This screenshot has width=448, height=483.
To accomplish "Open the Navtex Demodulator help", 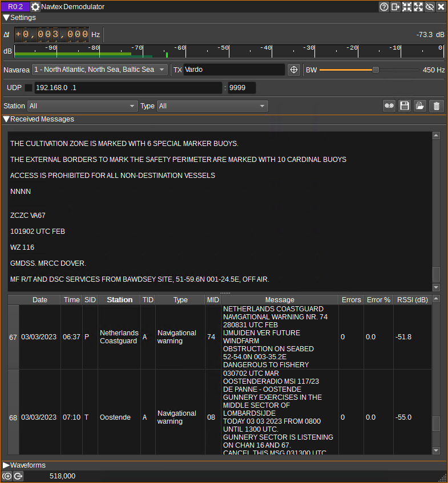I will click(384, 6).
